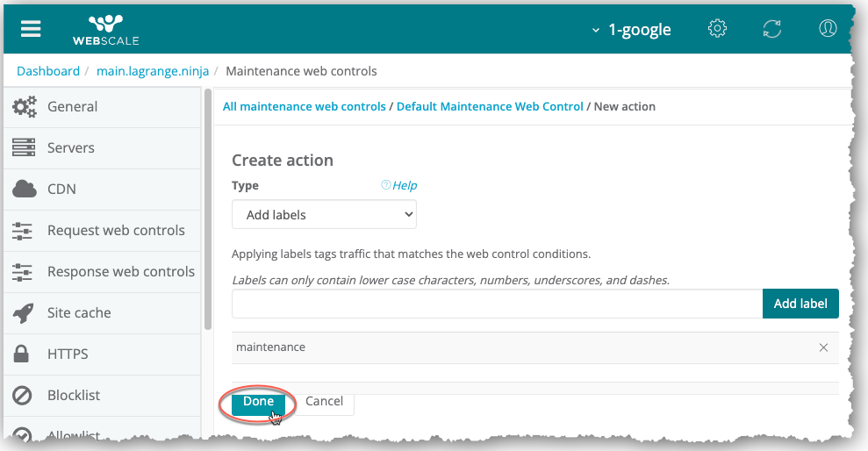The image size is (868, 451).
Task: Open Blocklist in the sidebar
Action: coord(74,396)
